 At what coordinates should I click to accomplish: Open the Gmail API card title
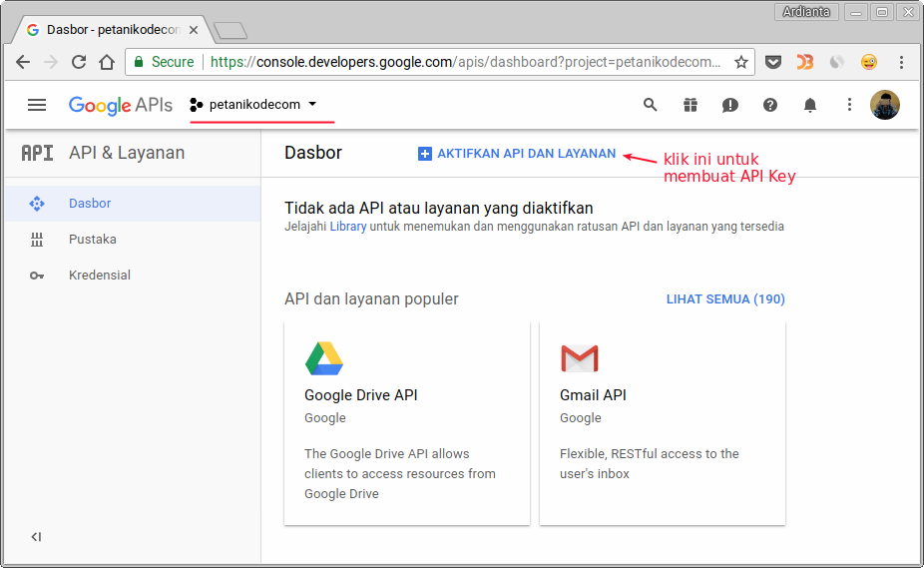coord(593,395)
